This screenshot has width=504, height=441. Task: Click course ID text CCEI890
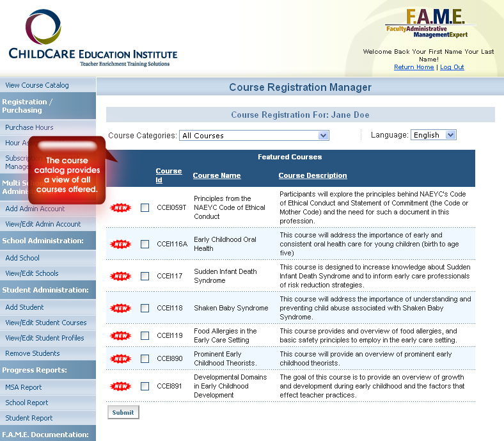169,358
